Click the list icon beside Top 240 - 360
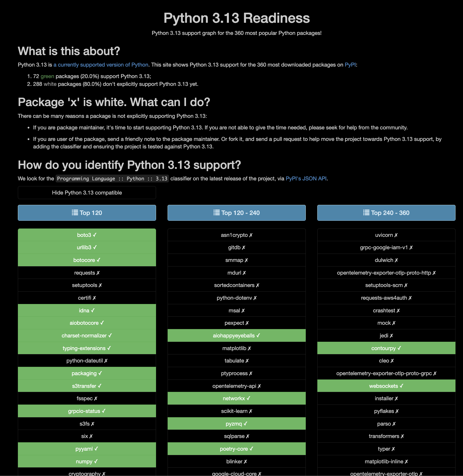Viewport: 463px width, 476px height. click(x=366, y=213)
